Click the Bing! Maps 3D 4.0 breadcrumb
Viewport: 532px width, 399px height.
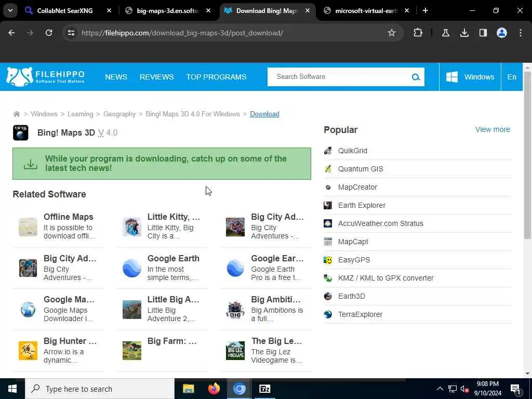193,114
